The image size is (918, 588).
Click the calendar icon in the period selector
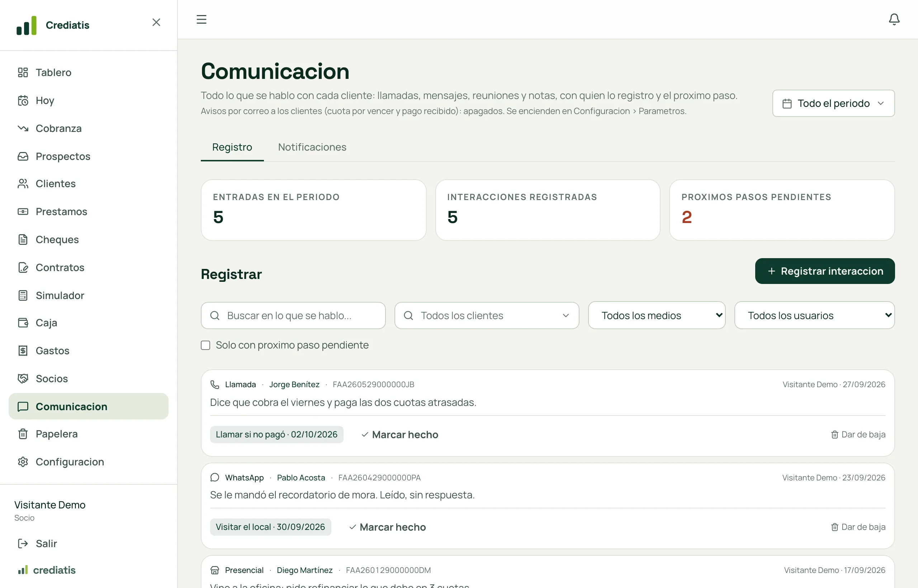(x=787, y=104)
